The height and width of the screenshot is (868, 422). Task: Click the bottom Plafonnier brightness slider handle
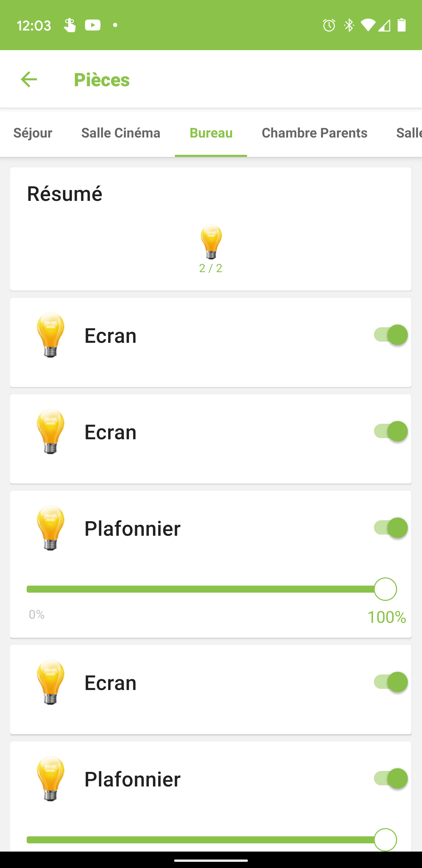(385, 840)
